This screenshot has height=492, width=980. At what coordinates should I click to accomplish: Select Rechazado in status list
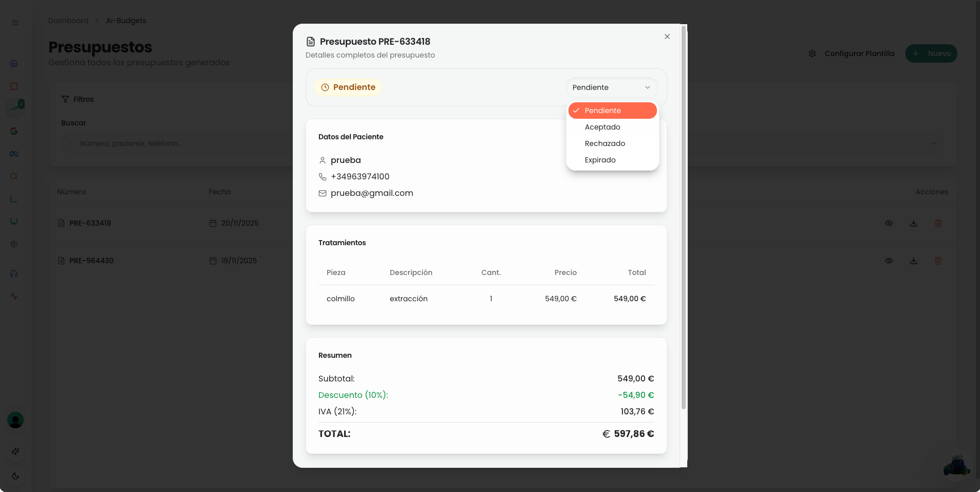[x=612, y=143]
